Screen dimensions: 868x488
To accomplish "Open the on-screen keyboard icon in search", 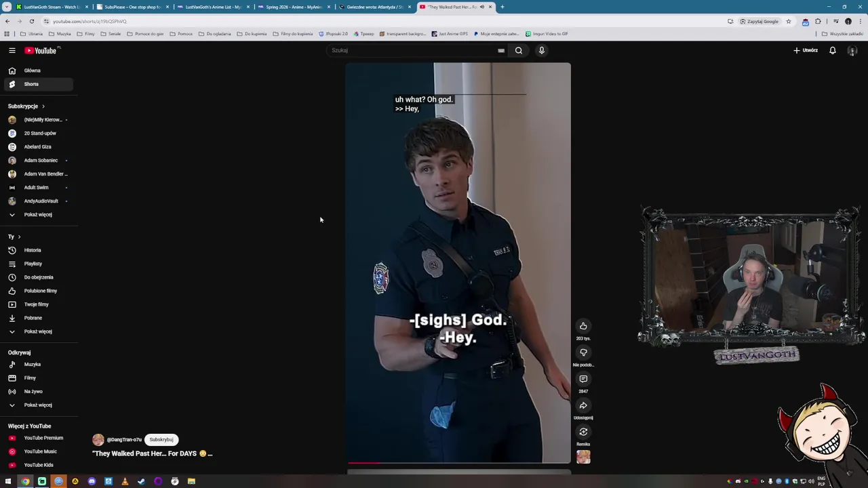I will click(501, 50).
